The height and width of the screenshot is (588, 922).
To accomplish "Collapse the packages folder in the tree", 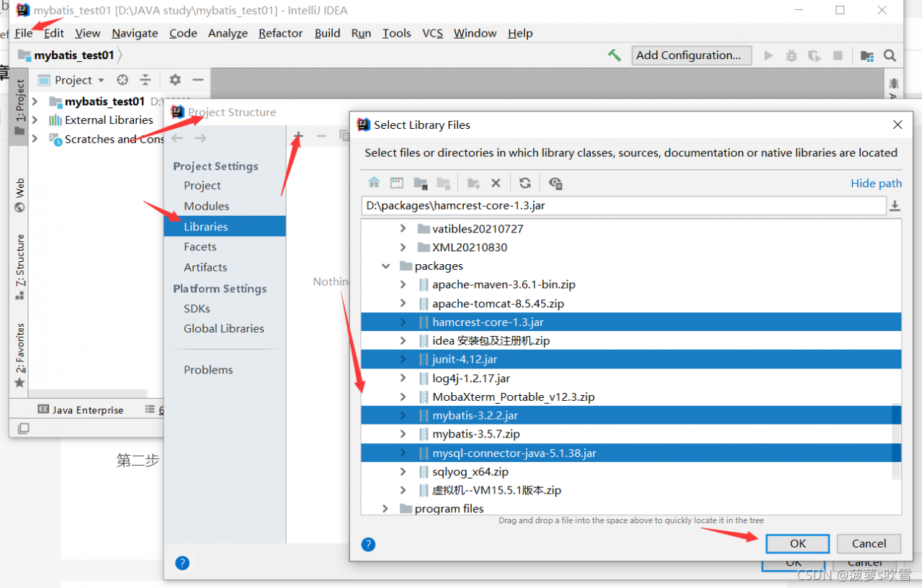I will (x=386, y=266).
